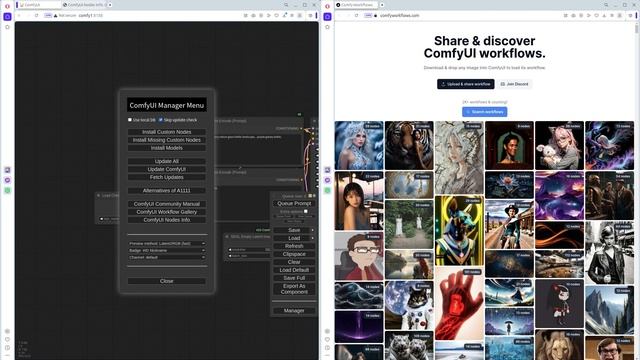Click VPN badge in right address bar
The height and width of the screenshot is (360, 640).
click(368, 16)
